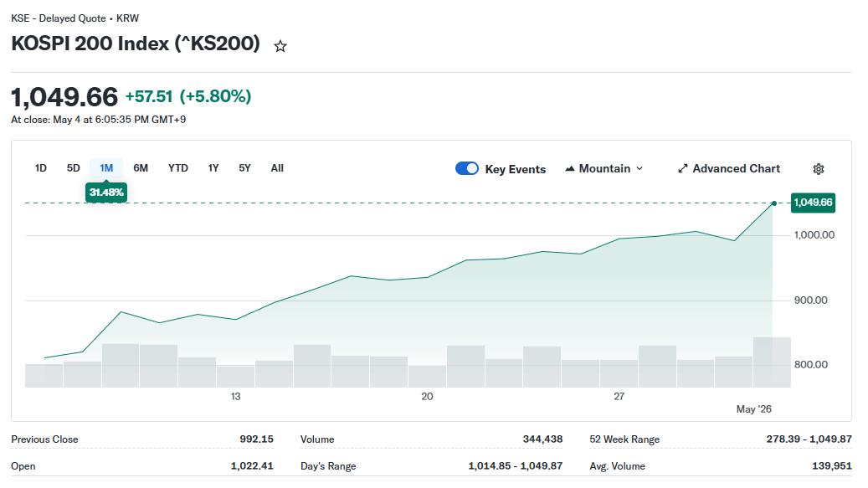Select the 5Y time range

[244, 167]
